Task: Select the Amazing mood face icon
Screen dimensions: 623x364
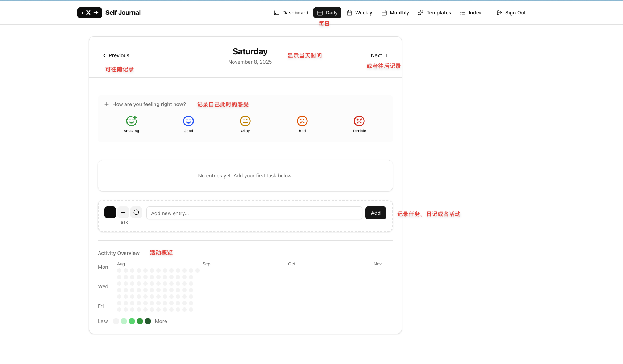Action: [132, 121]
